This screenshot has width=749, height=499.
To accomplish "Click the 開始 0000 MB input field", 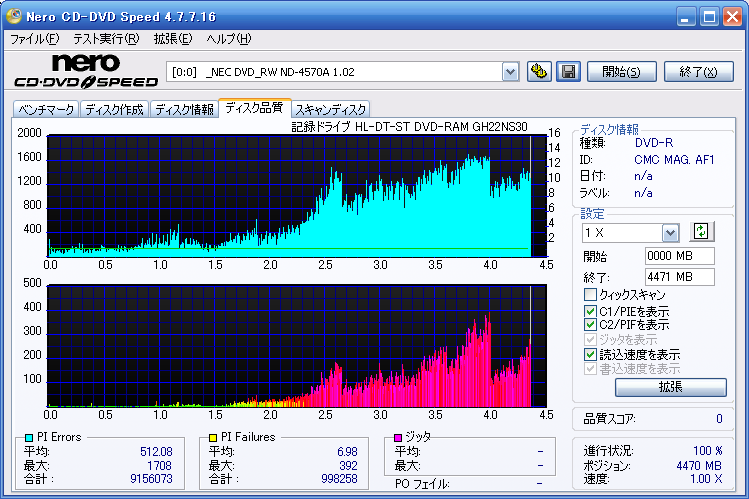I will point(679,256).
